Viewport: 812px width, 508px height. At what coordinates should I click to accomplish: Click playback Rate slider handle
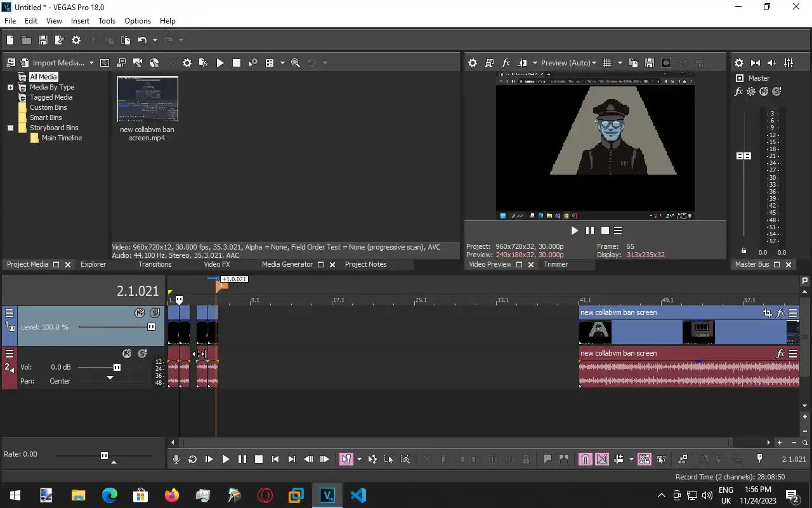[x=104, y=455]
